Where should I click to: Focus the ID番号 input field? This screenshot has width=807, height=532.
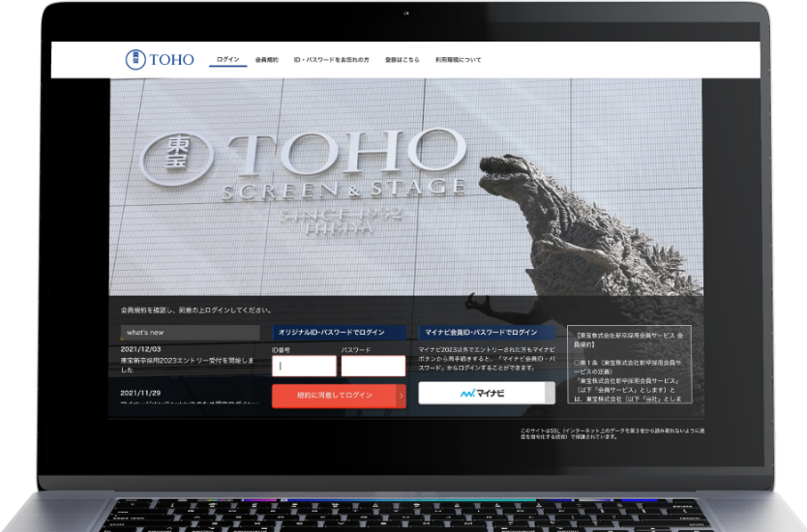pos(304,366)
